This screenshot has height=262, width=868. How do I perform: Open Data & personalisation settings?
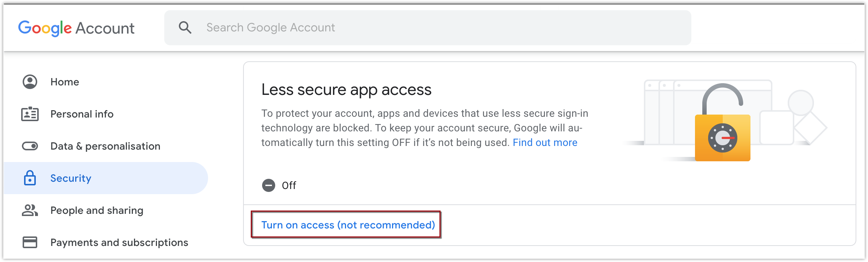coord(105,146)
